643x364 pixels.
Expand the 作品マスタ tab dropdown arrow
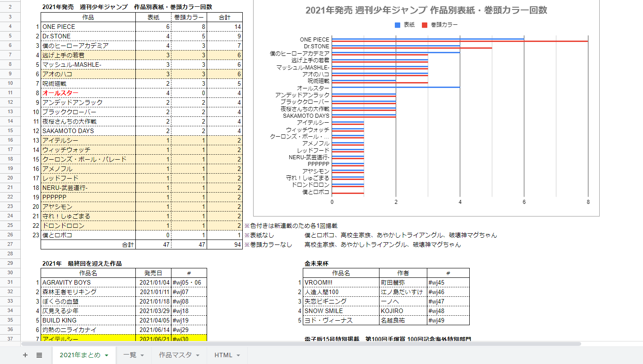click(198, 355)
